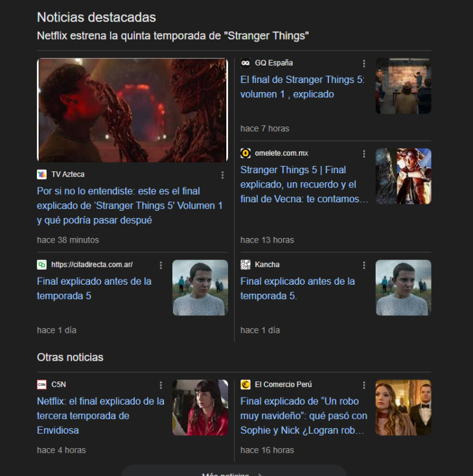Open three-dot menu for TV Azteca article

pos(222,175)
